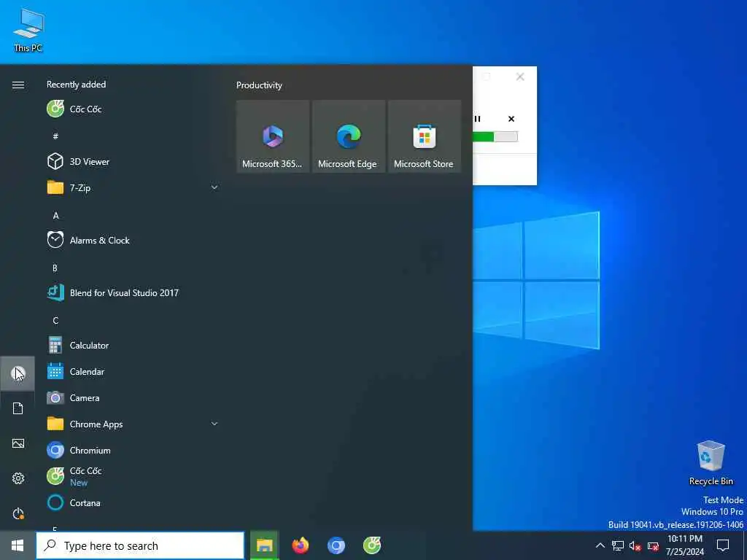The width and height of the screenshot is (747, 560).
Task: Click the 'B' letter header
Action: 55,268
